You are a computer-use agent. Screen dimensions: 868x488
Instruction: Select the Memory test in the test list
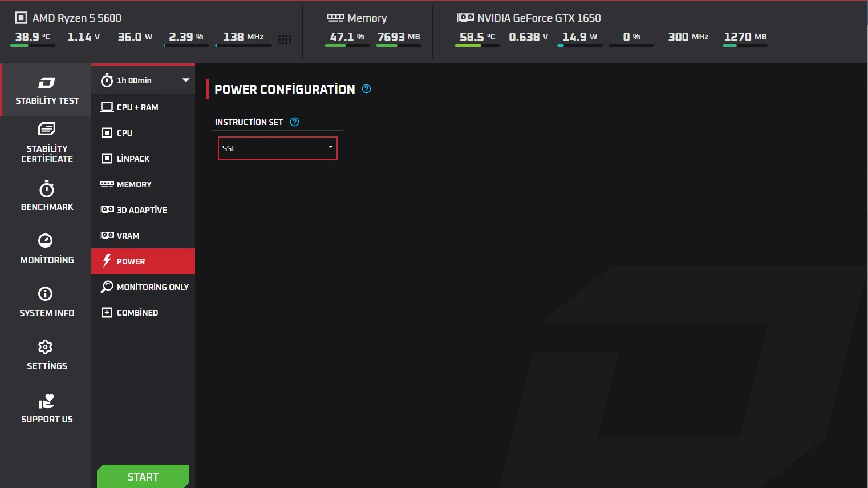[x=143, y=184]
